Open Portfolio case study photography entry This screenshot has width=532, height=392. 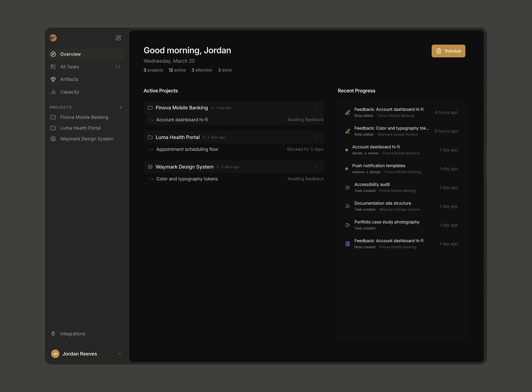[x=401, y=225]
